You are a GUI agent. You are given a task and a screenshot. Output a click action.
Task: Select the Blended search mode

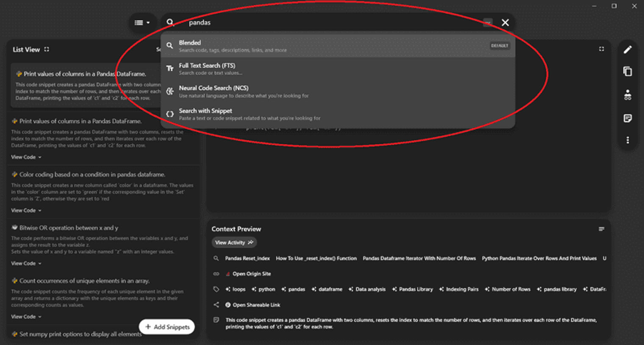point(338,46)
